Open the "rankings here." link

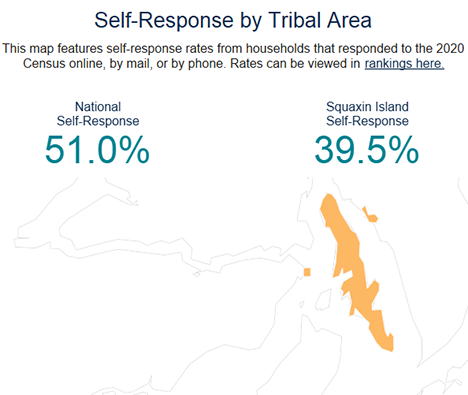click(x=404, y=63)
